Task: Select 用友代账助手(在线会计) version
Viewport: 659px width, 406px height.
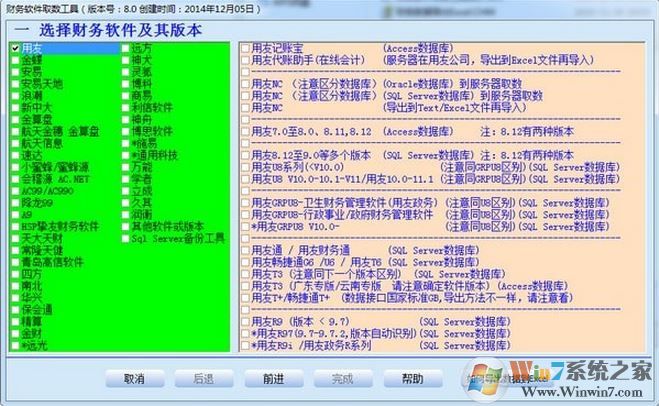Action: pyautogui.click(x=245, y=60)
